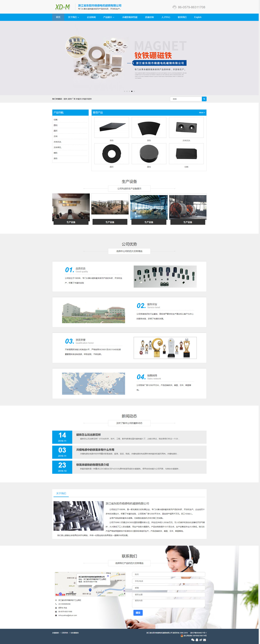Open the WeChat icon in footer
This screenshot has width=260, height=644.
point(193,640)
